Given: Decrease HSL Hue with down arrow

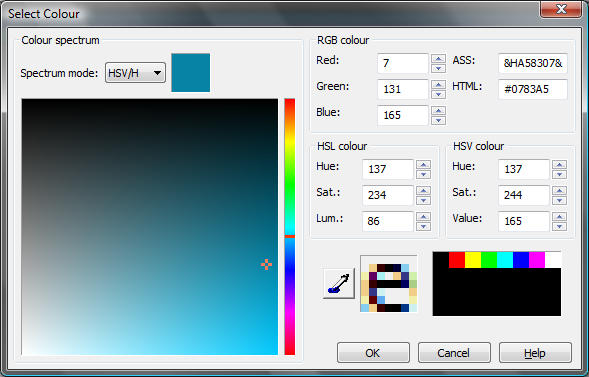Looking at the screenshot, I should tap(423, 174).
